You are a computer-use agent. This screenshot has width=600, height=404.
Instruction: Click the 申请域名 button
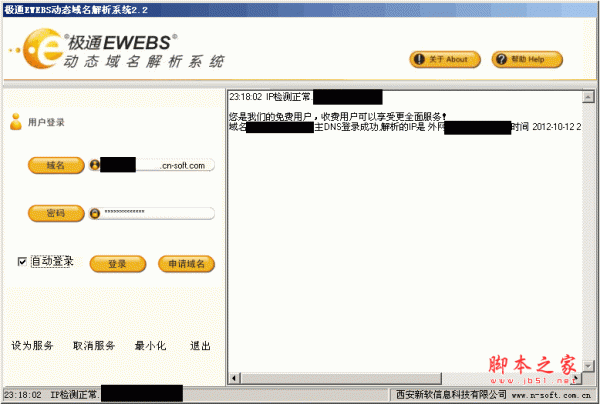[x=186, y=264]
